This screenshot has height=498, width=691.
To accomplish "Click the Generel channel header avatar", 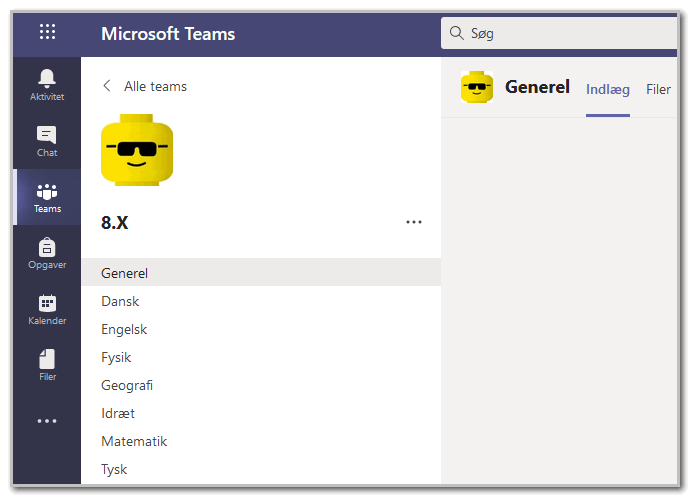I will coord(476,87).
